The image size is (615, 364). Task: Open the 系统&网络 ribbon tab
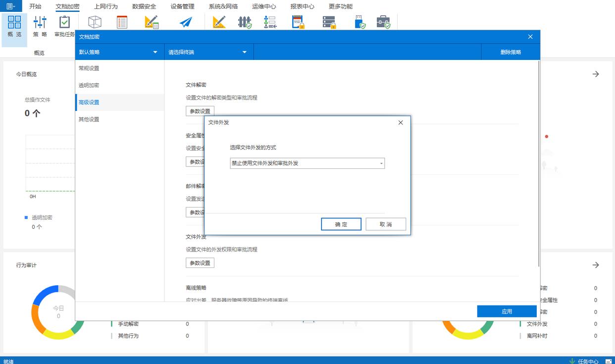coord(223,6)
